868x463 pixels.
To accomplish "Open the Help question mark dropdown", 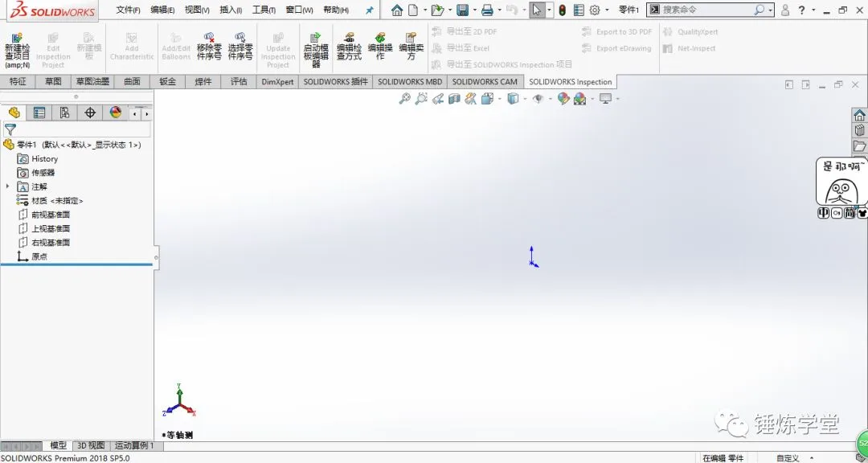I will pyautogui.click(x=813, y=10).
